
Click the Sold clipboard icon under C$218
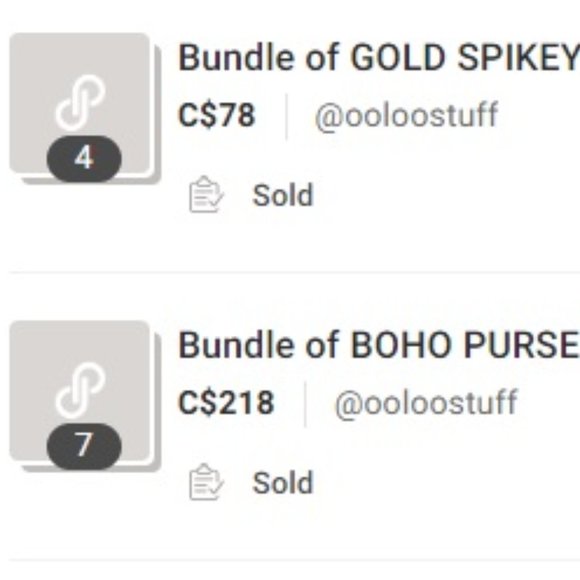coord(206,482)
